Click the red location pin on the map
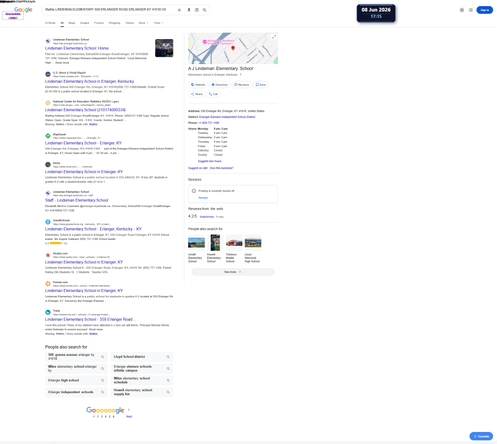The width and height of the screenshot is (500, 444). click(233, 48)
